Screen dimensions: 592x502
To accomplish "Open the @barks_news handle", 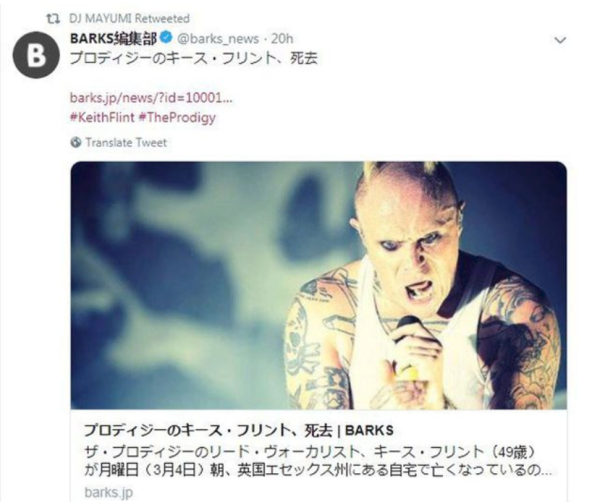I will click(218, 38).
